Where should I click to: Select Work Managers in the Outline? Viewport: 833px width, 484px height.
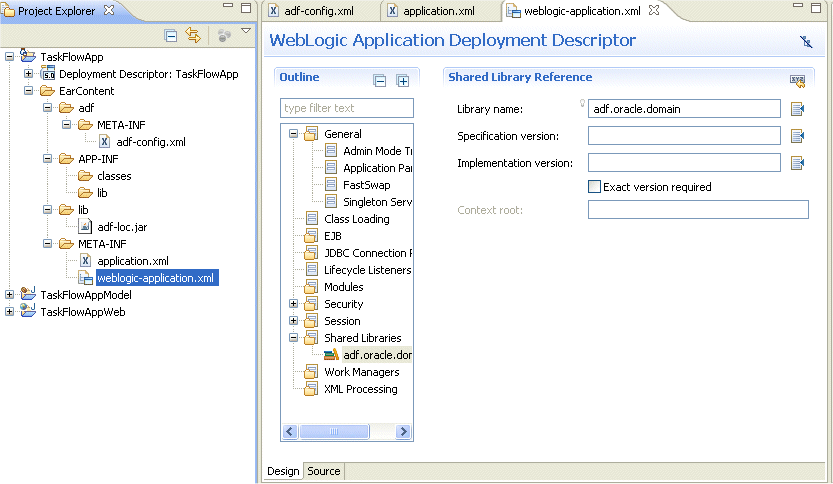coord(361,372)
